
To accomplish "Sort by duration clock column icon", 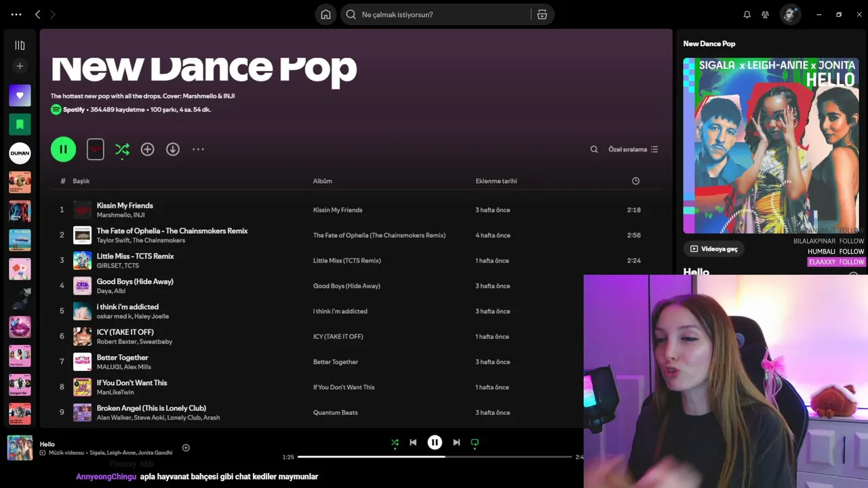I will click(x=635, y=181).
